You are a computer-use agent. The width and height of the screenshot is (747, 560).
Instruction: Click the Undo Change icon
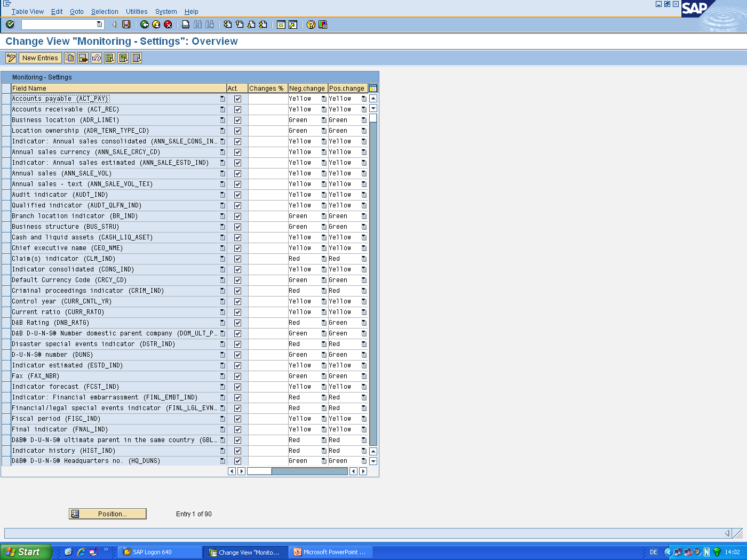pos(97,58)
